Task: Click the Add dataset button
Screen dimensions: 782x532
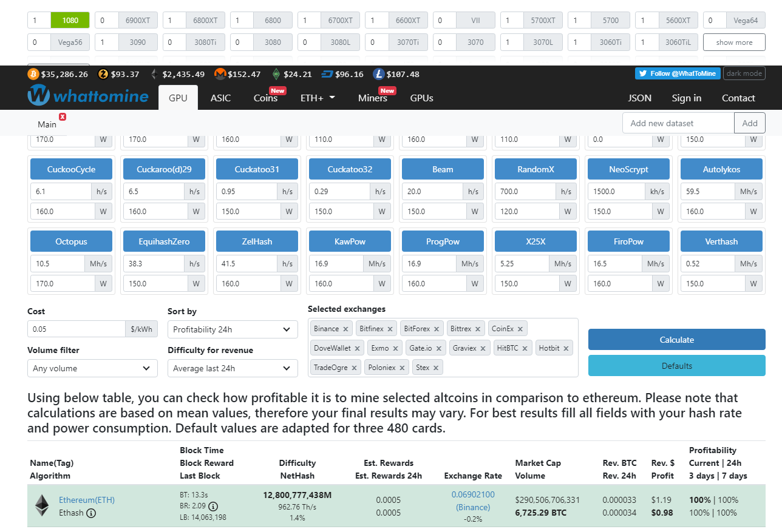Action: pyautogui.click(x=750, y=123)
